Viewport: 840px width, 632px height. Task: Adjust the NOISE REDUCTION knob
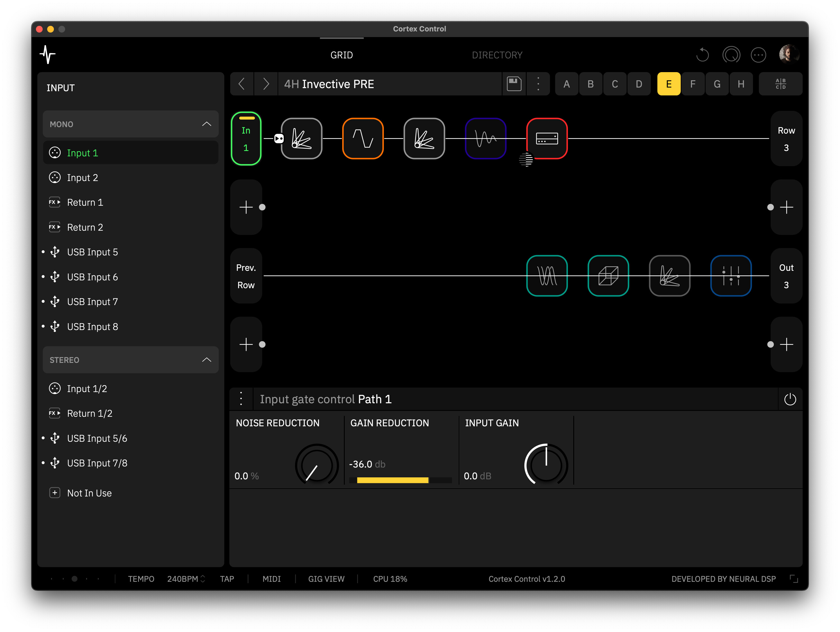pyautogui.click(x=317, y=465)
